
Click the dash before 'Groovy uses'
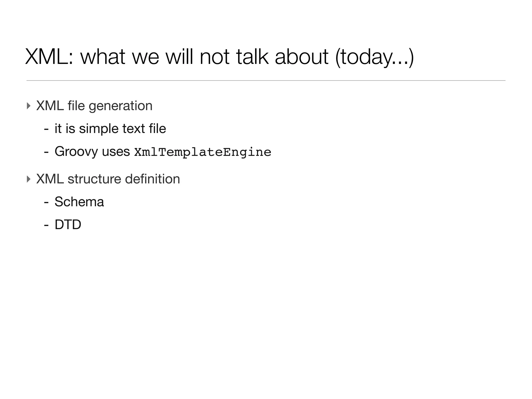[x=46, y=152]
